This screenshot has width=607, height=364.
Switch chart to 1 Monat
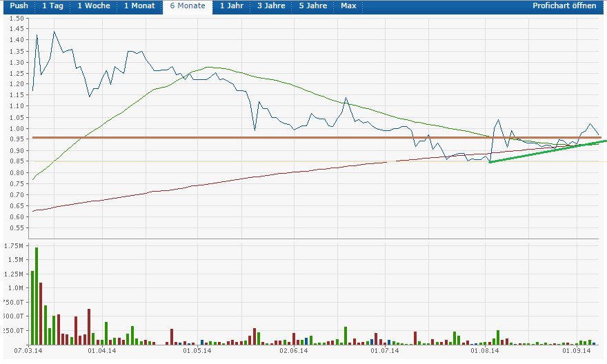coord(140,6)
